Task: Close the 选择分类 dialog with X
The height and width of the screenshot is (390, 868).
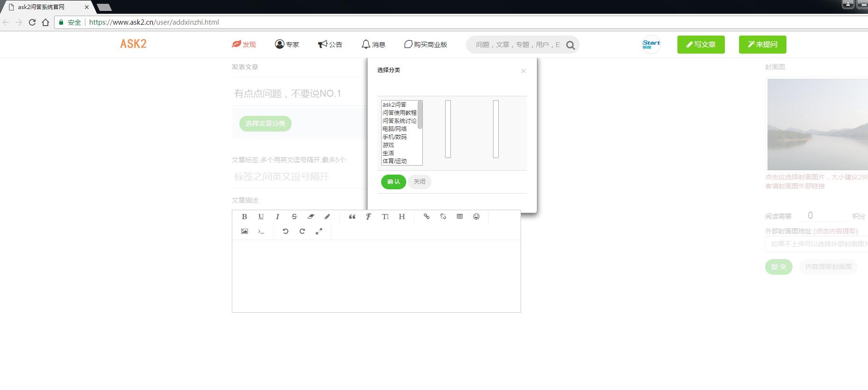Action: 523,71
